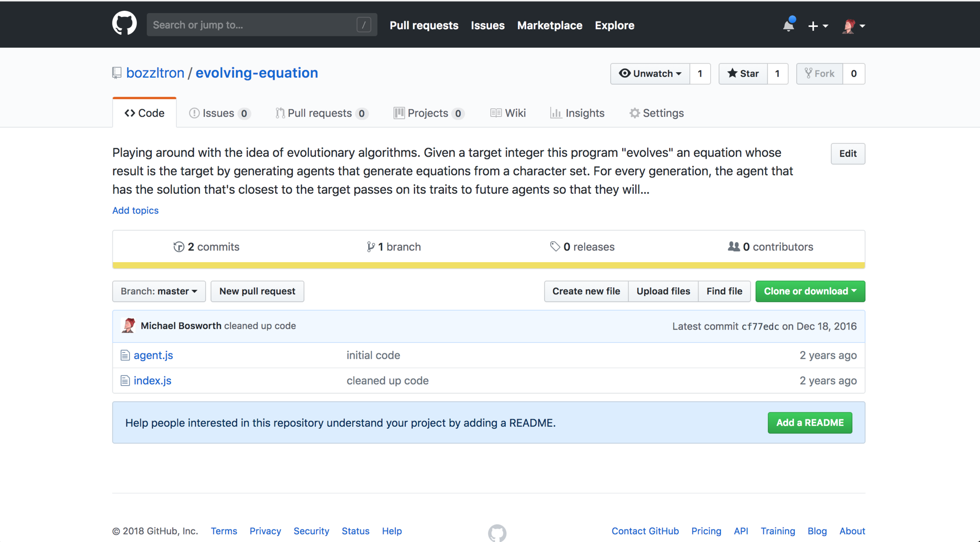The width and height of the screenshot is (980, 542).
Task: Click the 0 releases tag icon
Action: pyautogui.click(x=554, y=247)
